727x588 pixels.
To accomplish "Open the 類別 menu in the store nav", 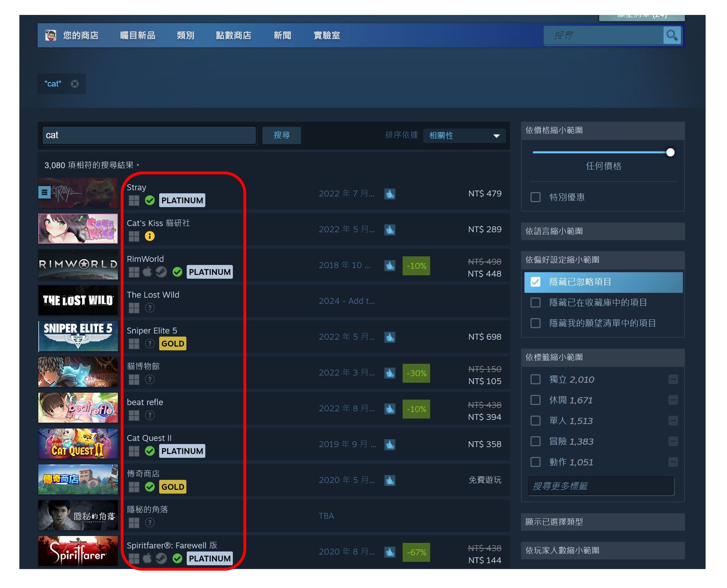I will pos(185,36).
